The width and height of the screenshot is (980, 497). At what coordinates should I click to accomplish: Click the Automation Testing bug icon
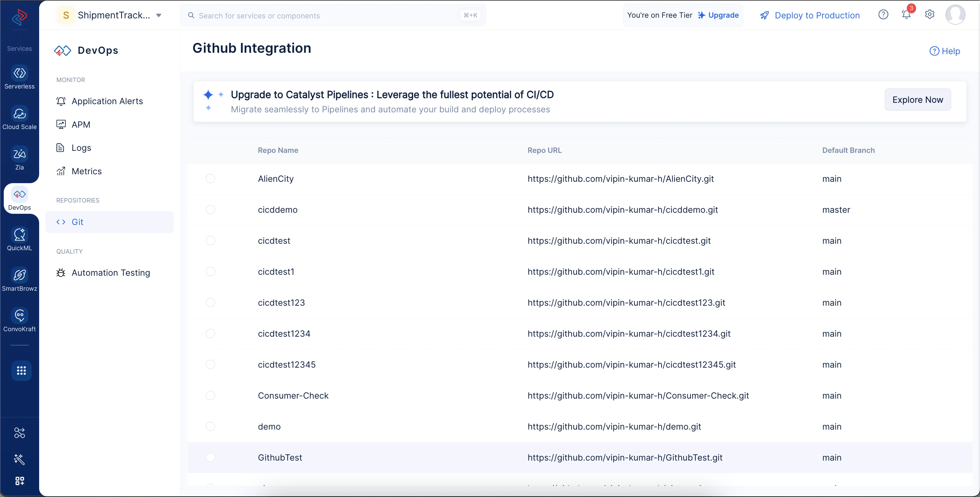click(61, 273)
